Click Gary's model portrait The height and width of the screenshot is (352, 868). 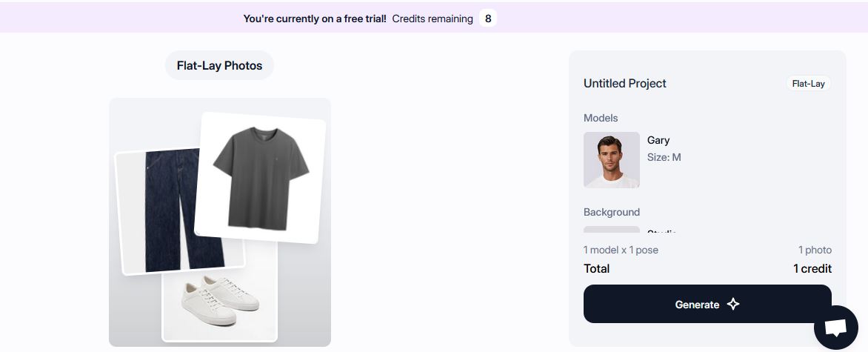611,160
